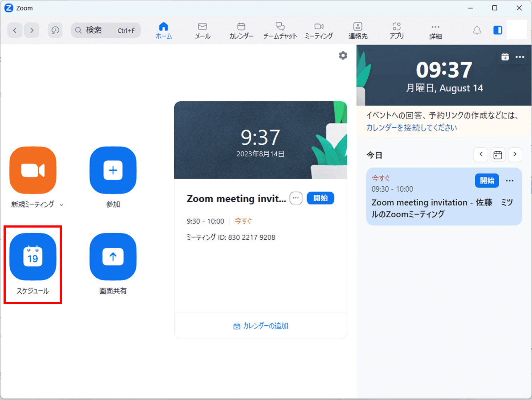The image size is (532, 400).
Task: Click the Zoom meeting invit... title
Action: click(236, 198)
